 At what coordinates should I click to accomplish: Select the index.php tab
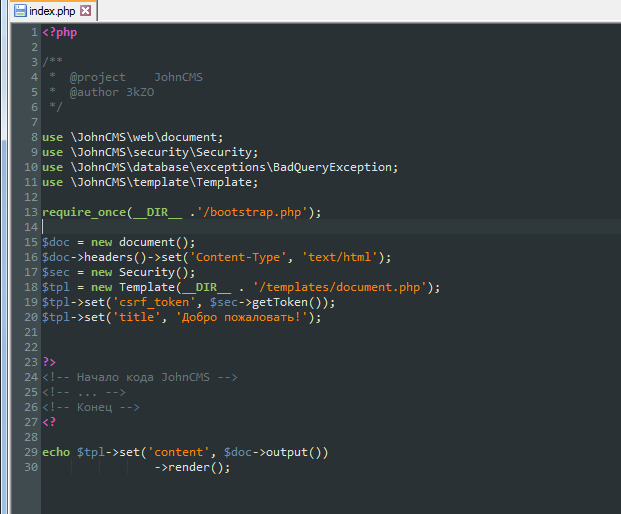click(x=53, y=11)
